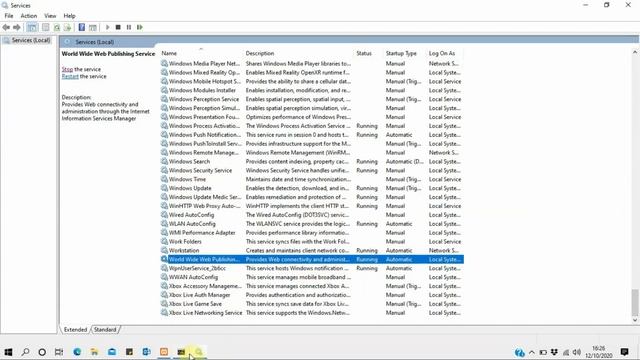640x360 pixels.
Task: Switch to the Standard tab
Action: [105, 329]
